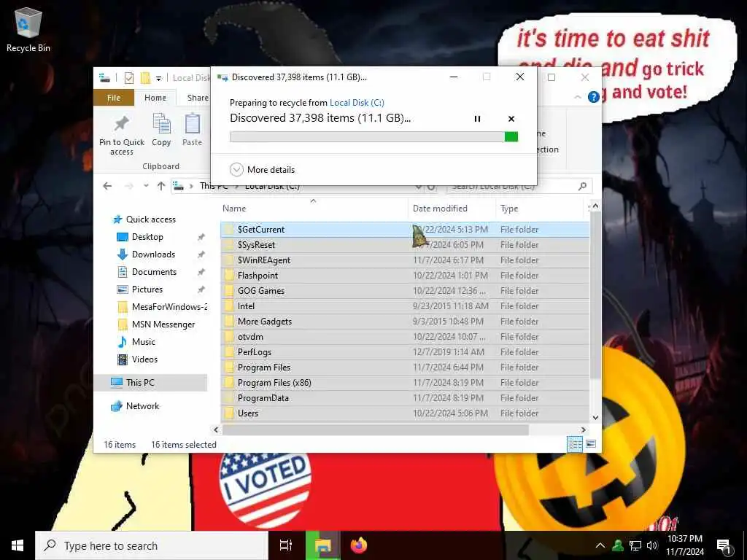Image resolution: width=747 pixels, height=560 pixels.
Task: Open Task View on the taskbar
Action: 286,545
